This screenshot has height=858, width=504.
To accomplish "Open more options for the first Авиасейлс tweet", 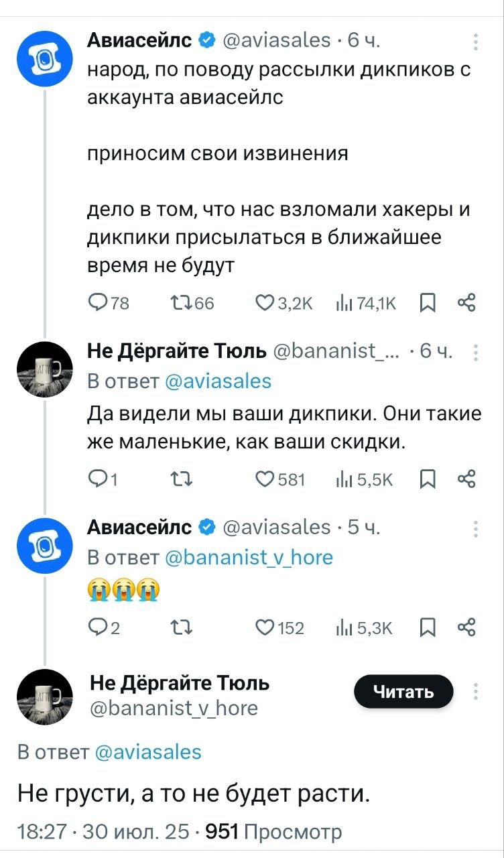I will pos(475,42).
